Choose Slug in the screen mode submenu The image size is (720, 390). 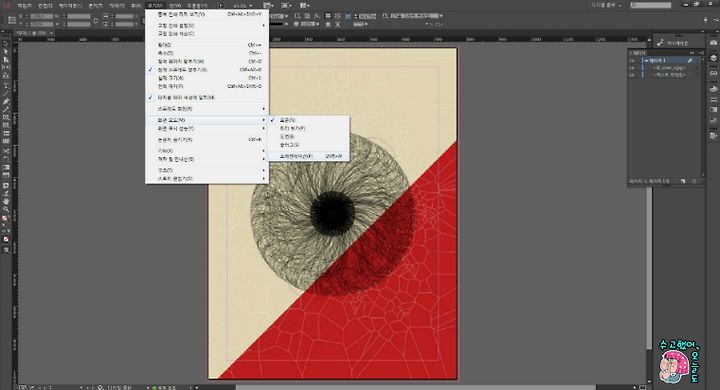[308, 145]
